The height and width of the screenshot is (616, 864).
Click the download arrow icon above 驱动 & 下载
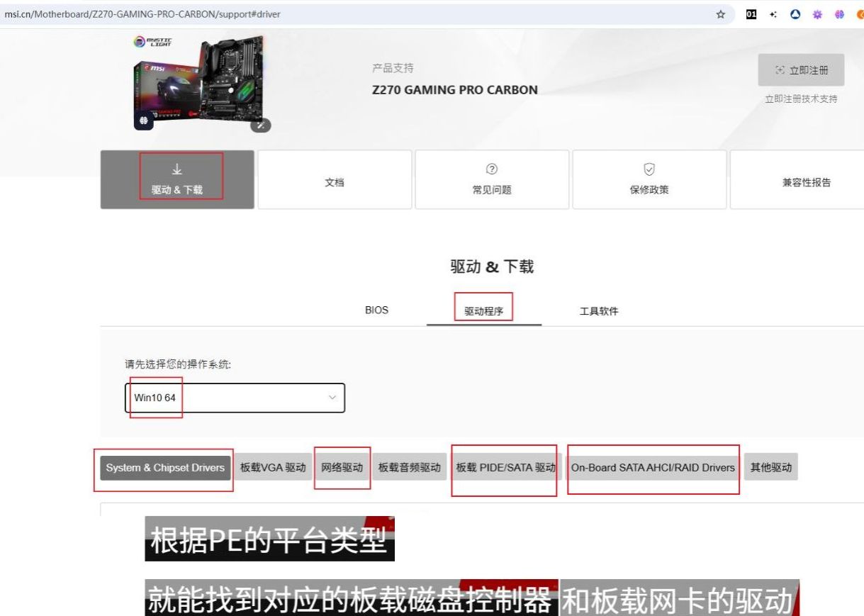point(177,169)
